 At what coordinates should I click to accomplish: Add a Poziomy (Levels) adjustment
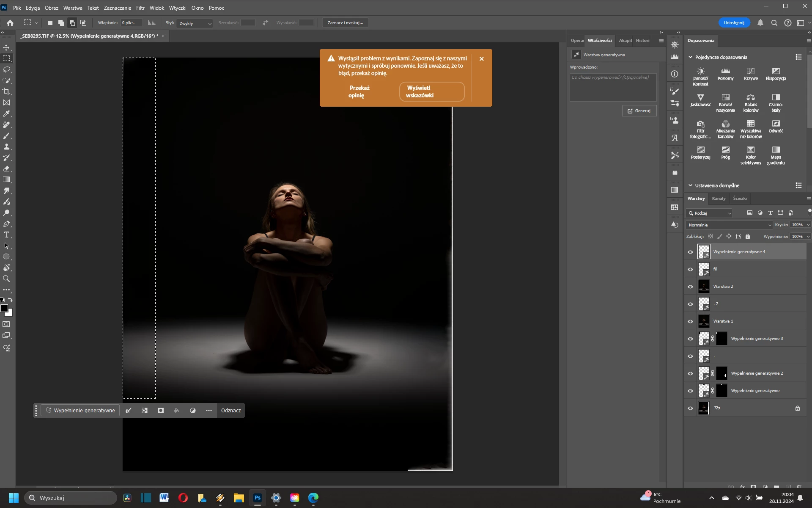point(725,74)
